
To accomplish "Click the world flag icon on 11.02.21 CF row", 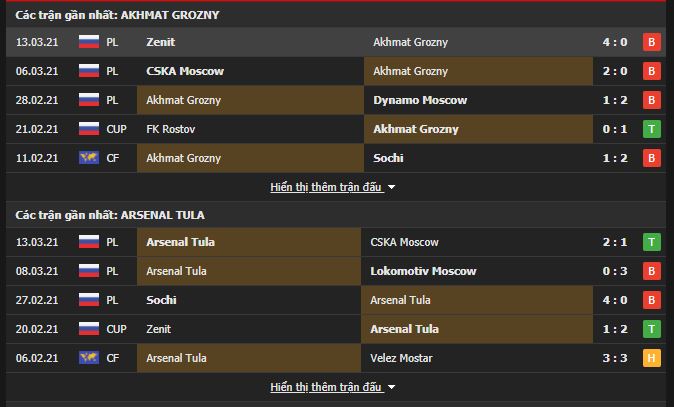I will click(x=89, y=158).
